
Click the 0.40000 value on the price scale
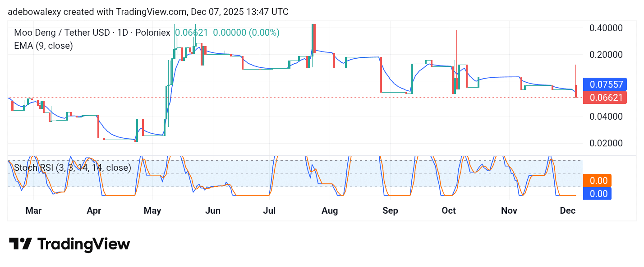pos(607,28)
